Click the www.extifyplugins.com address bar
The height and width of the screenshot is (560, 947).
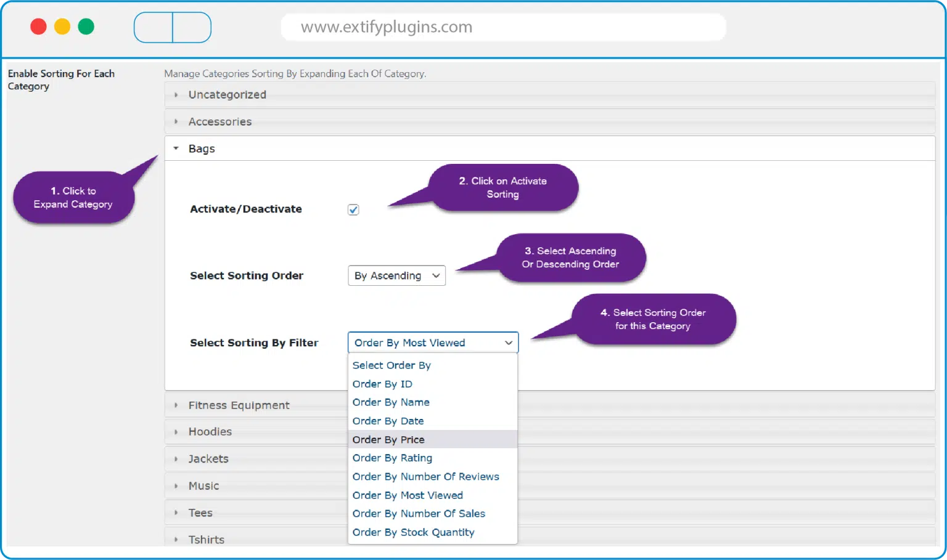pos(503,27)
